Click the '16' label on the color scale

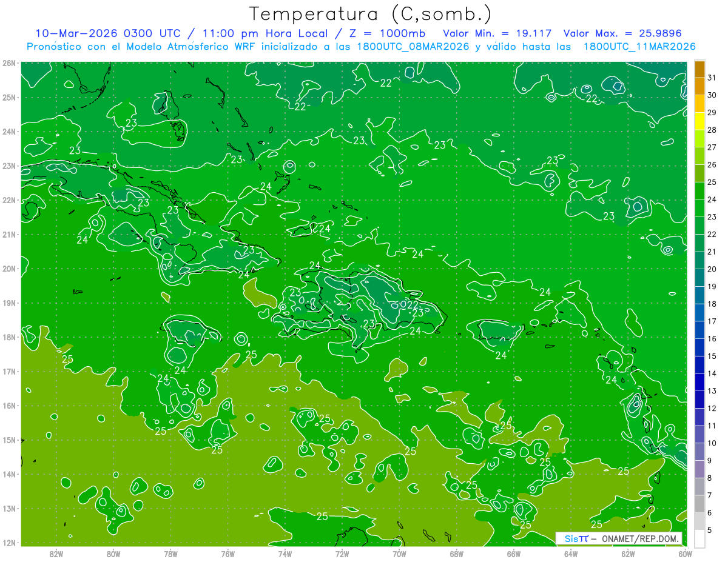(x=712, y=338)
